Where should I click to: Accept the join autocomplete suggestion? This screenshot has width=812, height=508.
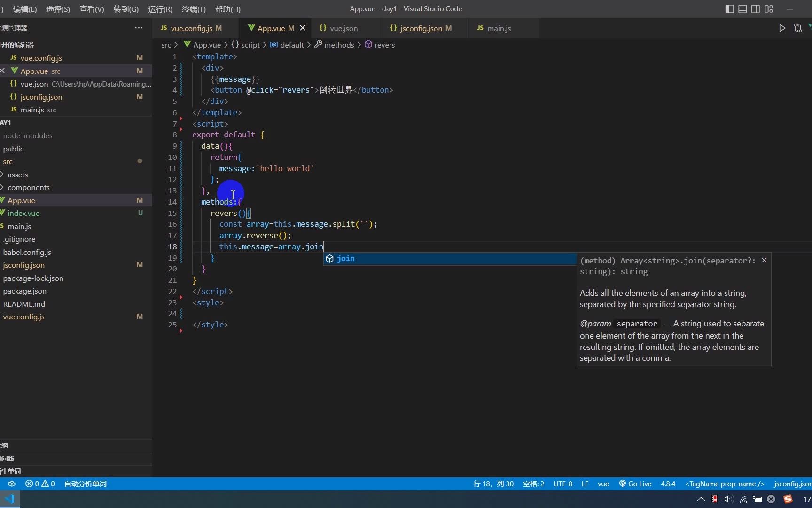450,259
